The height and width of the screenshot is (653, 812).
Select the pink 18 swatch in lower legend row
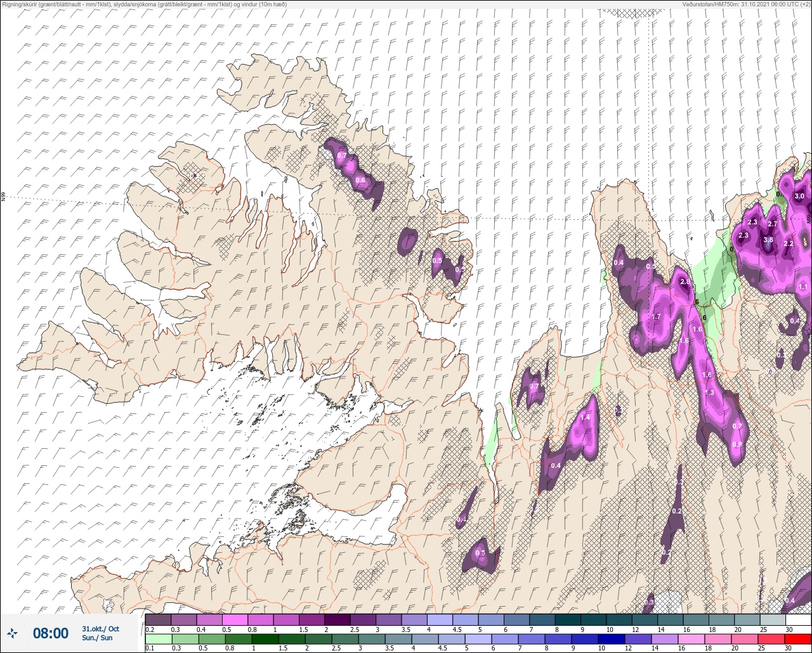[x=717, y=639]
